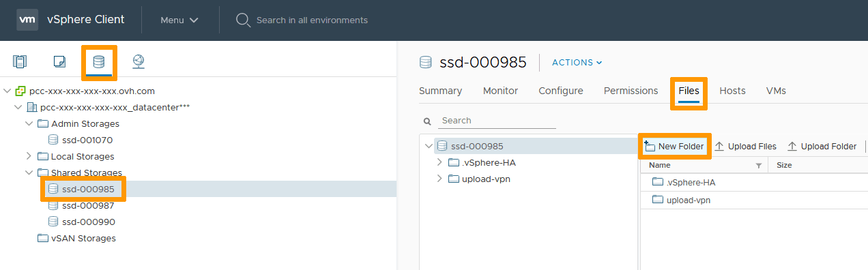Switch to the Configure tab
The height and width of the screenshot is (270, 868).
(561, 91)
